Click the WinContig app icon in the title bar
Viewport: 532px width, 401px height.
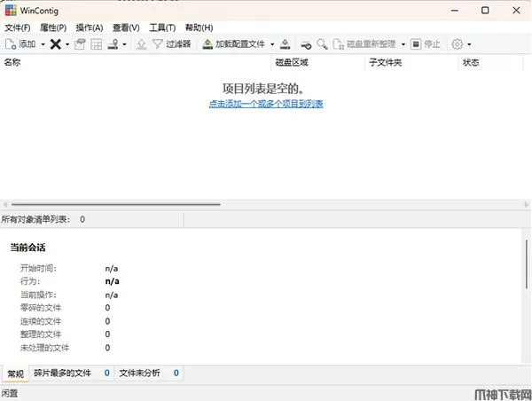[11, 11]
